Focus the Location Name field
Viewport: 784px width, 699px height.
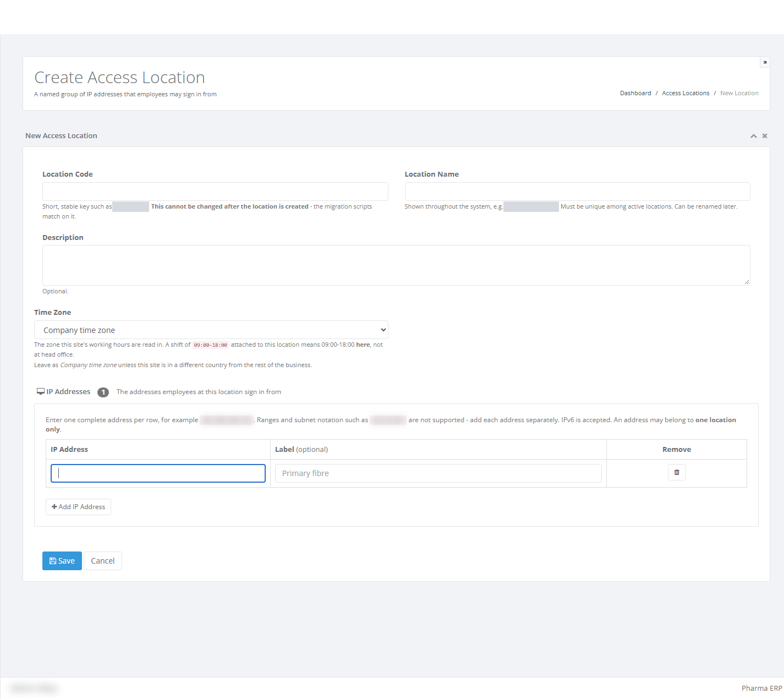tap(577, 192)
